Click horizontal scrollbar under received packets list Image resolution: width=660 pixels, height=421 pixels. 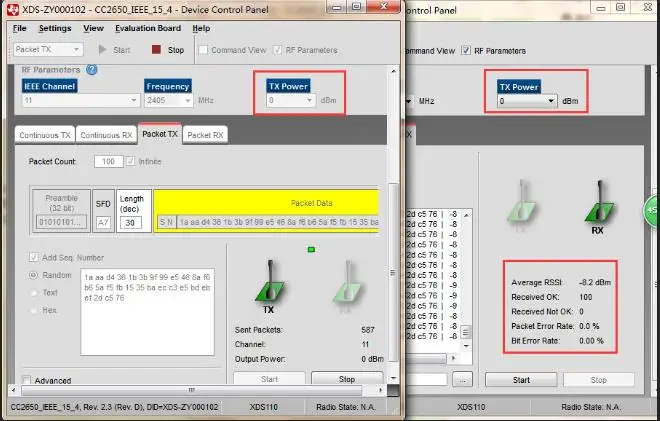tap(426, 358)
